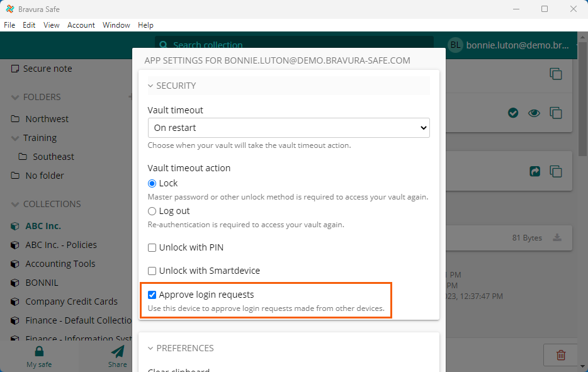Click the Bravura Safe logo in title bar

tap(10, 9)
